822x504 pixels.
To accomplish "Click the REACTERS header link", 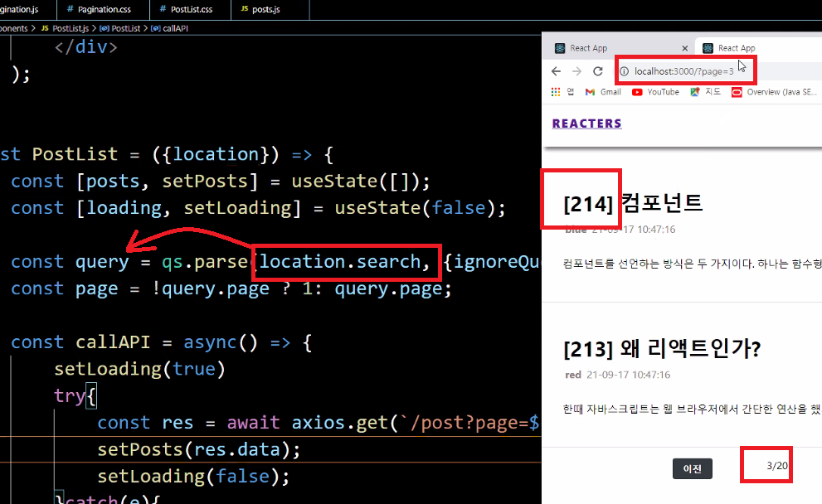I will 586,124.
